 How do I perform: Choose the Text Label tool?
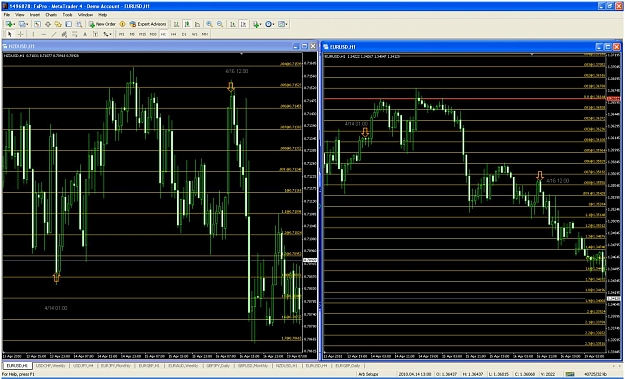tap(95, 34)
